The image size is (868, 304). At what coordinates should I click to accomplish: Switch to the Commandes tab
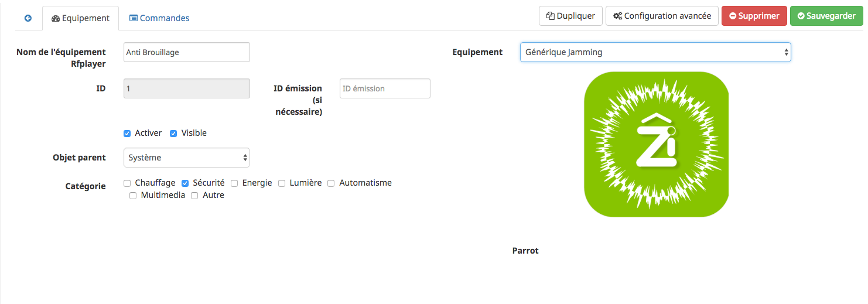(x=159, y=18)
